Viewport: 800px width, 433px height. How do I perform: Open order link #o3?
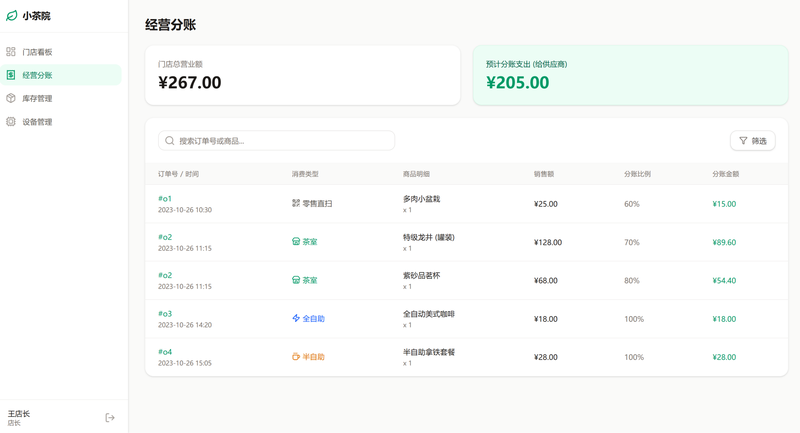165,314
